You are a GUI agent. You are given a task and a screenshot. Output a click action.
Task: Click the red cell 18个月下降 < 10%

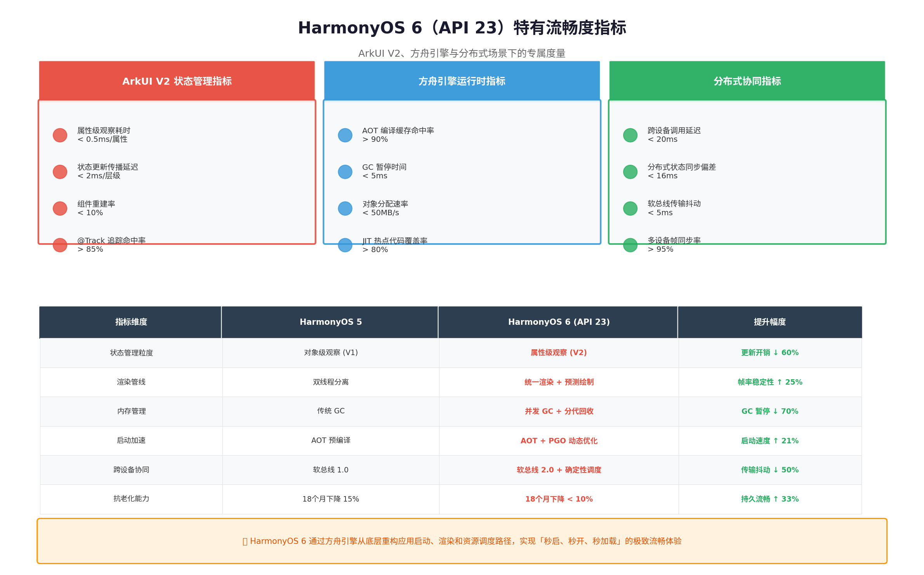tap(559, 499)
